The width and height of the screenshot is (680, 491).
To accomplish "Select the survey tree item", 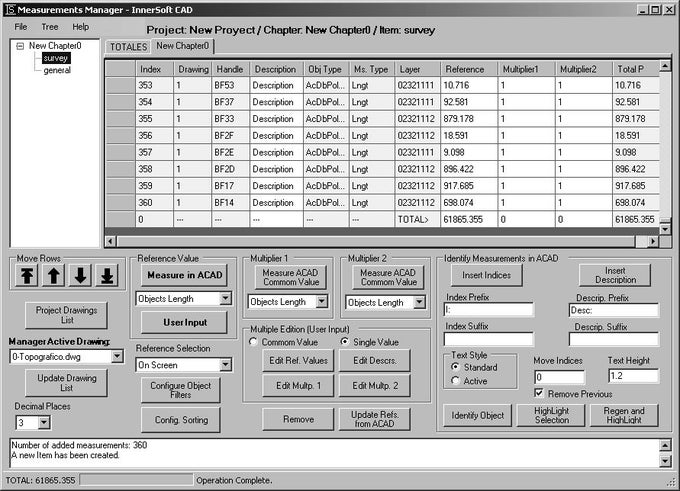I will point(56,58).
